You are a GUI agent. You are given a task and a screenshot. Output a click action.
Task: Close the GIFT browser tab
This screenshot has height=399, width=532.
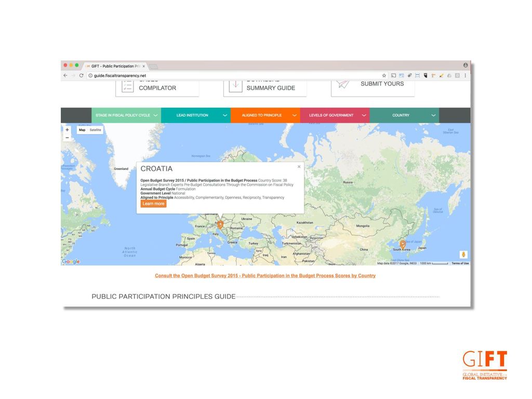pos(143,66)
